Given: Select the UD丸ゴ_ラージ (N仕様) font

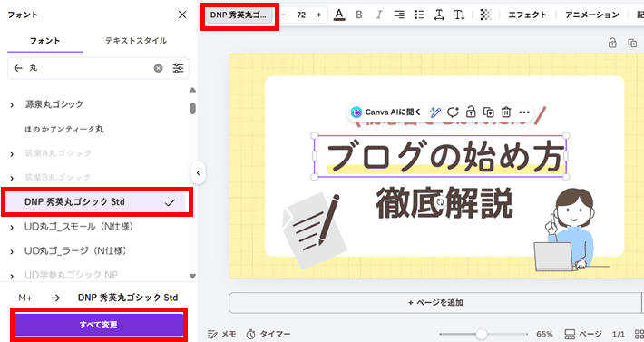Looking at the screenshot, I should (x=75, y=250).
